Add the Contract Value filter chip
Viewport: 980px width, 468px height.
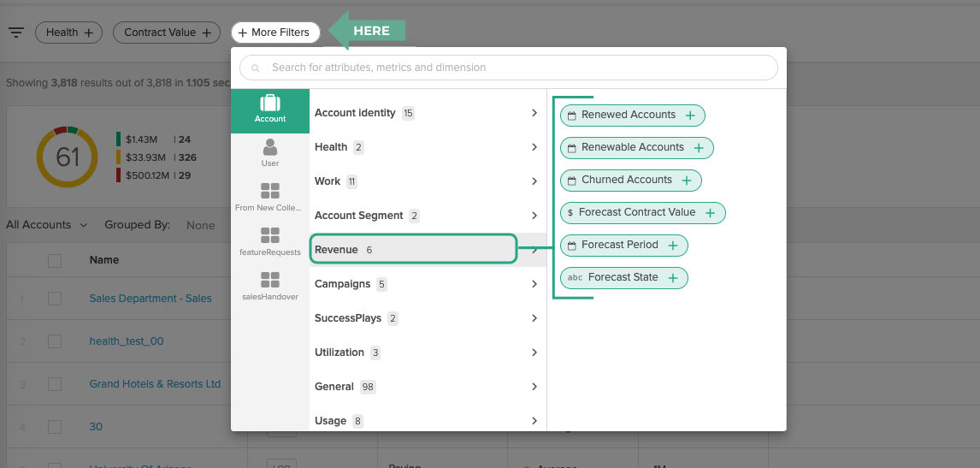click(x=166, y=33)
